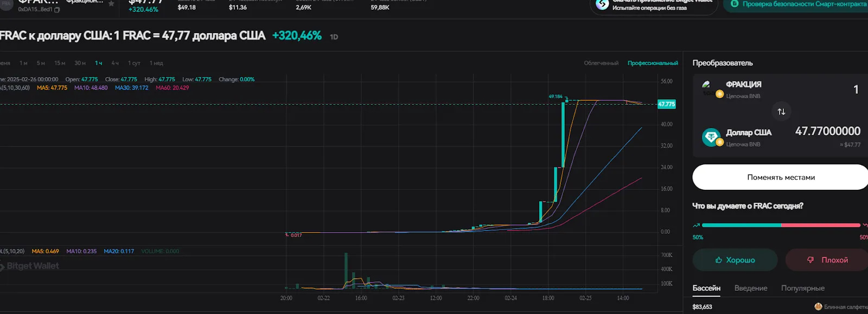Click the ≈ $47.77 estimate text
Image resolution: width=868 pixels, height=314 pixels.
[850, 145]
